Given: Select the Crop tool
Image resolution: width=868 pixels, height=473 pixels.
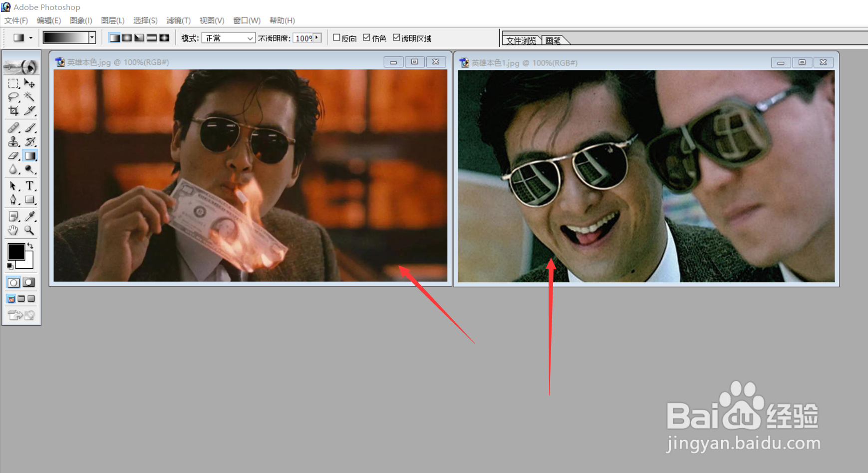Looking at the screenshot, I should point(13,110).
